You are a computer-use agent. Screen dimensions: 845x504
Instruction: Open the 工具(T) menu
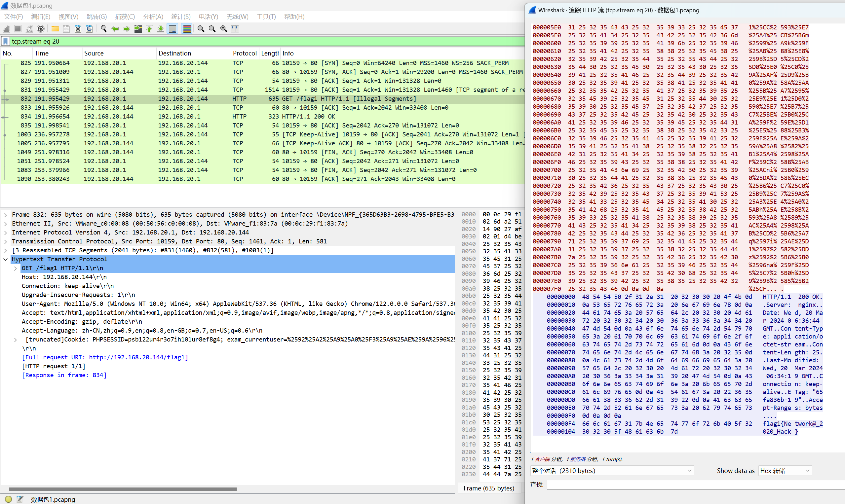pos(266,17)
